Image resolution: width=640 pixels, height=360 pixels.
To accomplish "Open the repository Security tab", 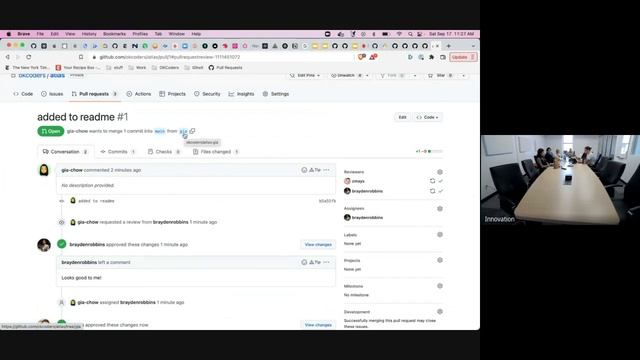I will click(x=207, y=94).
